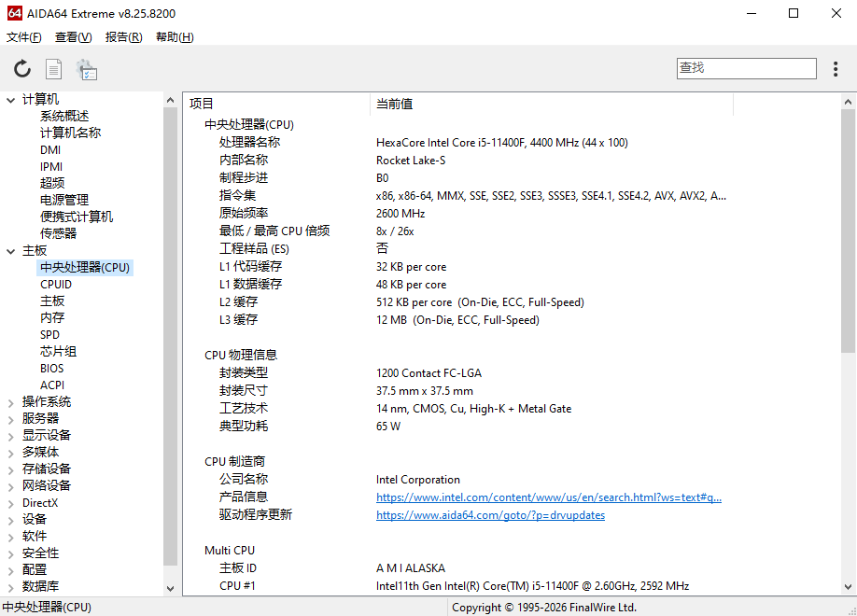Expand the 配置 node arrow
This screenshot has height=616, width=857.
tap(10, 571)
